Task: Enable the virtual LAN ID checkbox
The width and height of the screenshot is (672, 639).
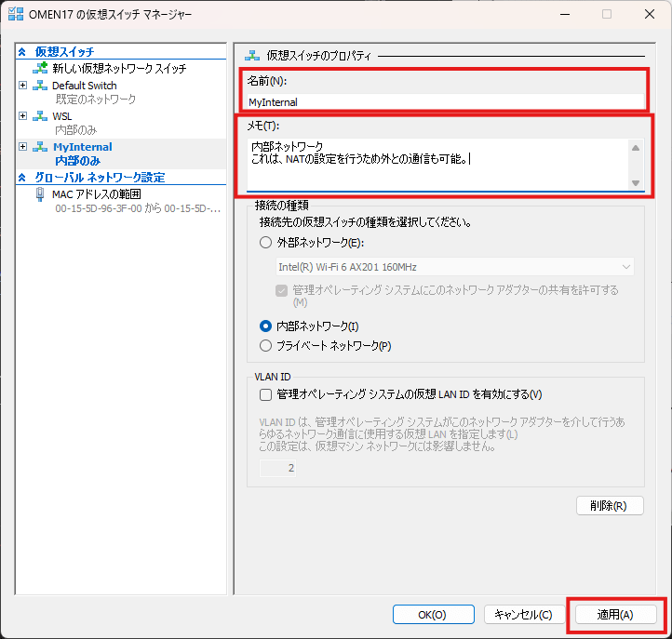Action: click(x=265, y=394)
